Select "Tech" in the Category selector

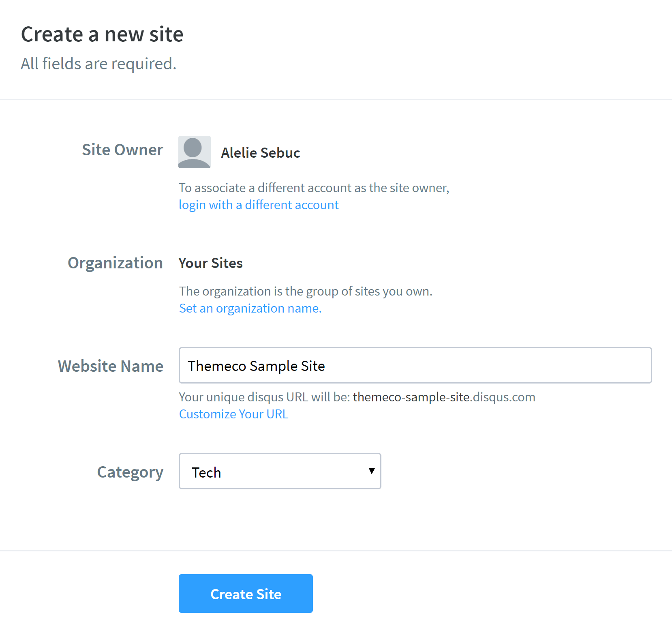[279, 471]
